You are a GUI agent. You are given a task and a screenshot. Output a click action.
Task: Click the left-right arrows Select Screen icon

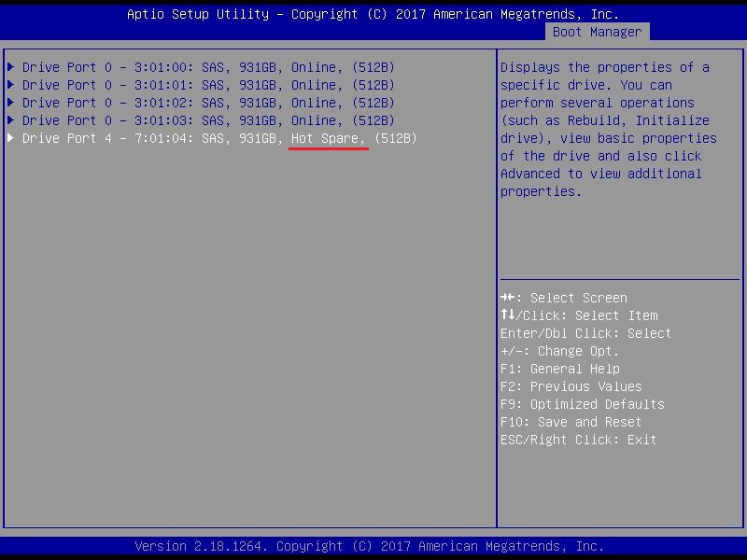click(507, 298)
